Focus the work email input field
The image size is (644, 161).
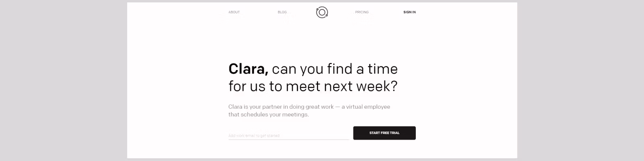click(x=288, y=135)
